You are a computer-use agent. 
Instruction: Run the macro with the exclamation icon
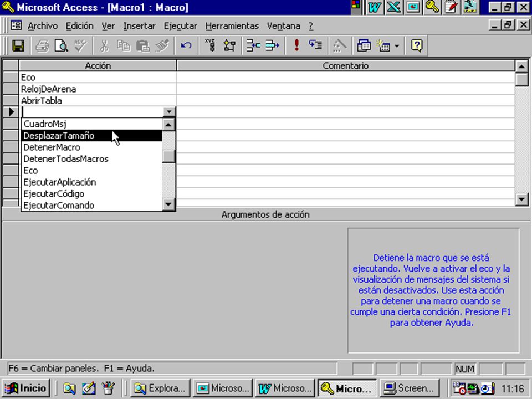296,45
